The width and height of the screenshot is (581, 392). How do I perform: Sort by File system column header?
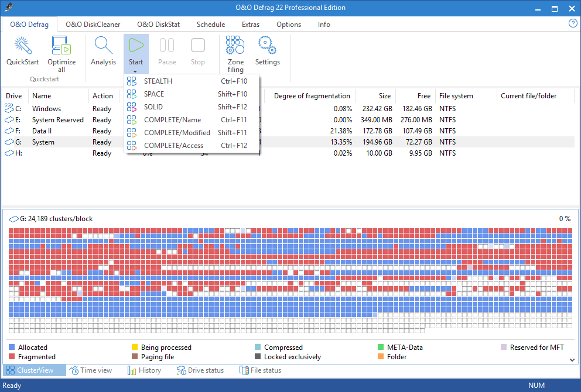click(x=466, y=96)
